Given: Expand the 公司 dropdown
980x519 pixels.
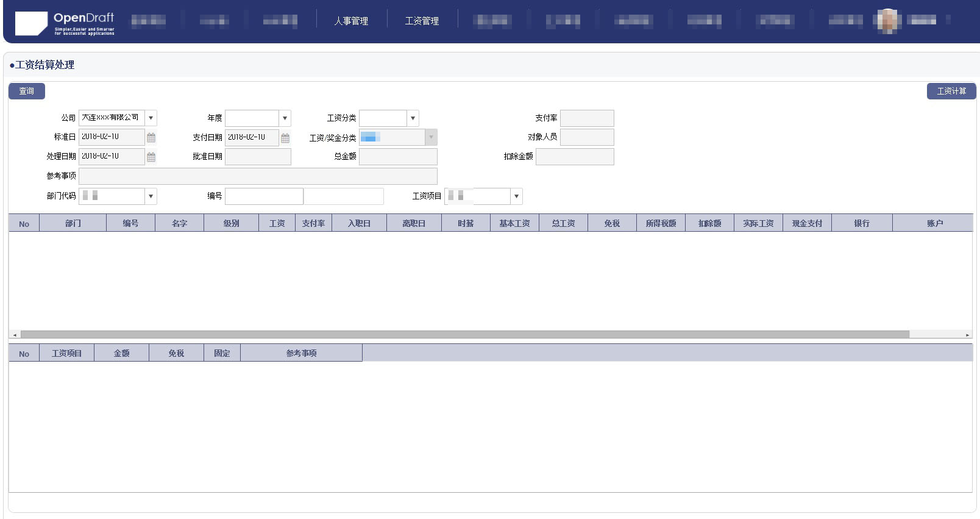Looking at the screenshot, I should [151, 118].
